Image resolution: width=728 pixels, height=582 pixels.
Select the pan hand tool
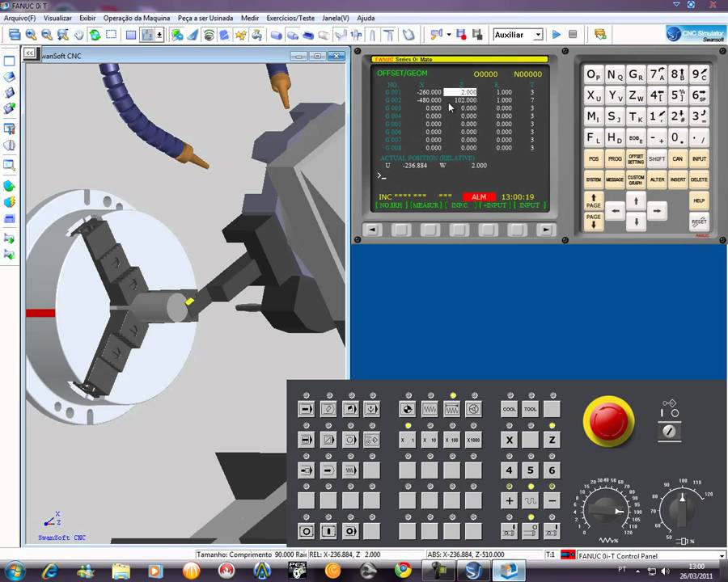pyautogui.click(x=79, y=35)
